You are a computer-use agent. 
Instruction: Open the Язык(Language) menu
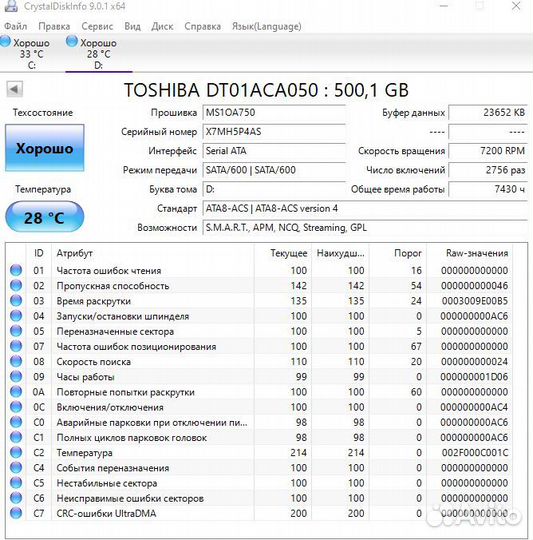(x=266, y=26)
